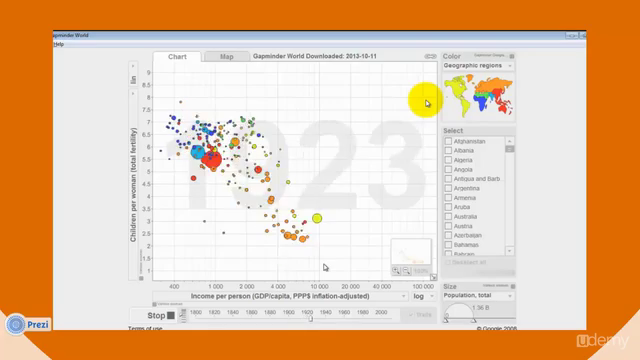640x360 pixels.
Task: Switch to the Map tab
Action: [x=227, y=57]
